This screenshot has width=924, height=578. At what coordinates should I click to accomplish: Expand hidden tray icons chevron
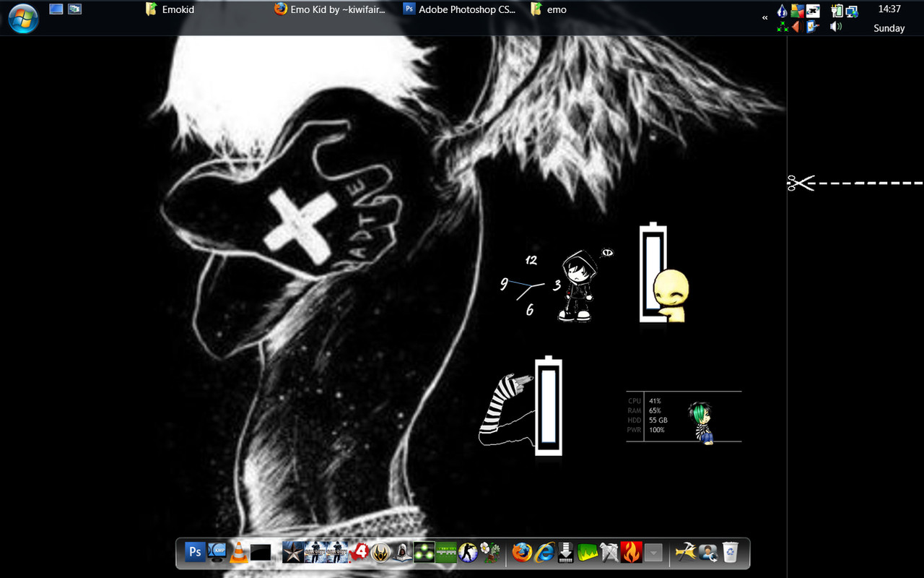coord(765,17)
